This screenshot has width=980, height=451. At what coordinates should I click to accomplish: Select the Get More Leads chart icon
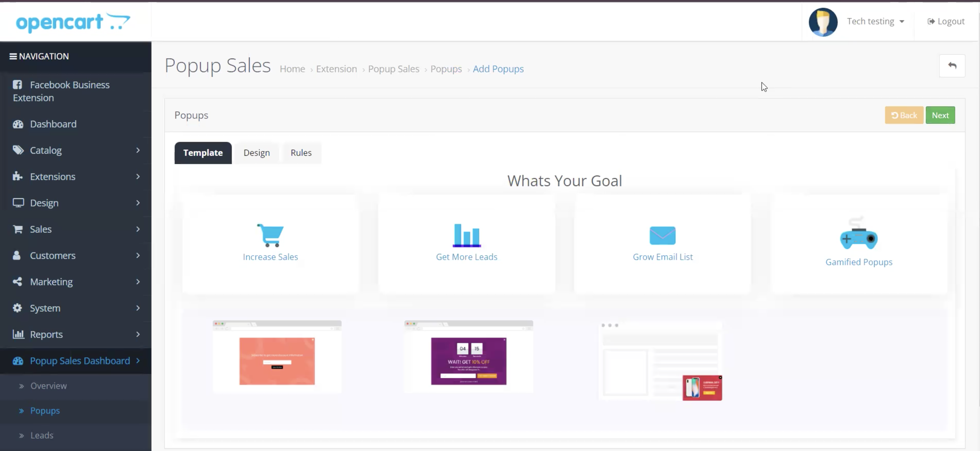click(467, 235)
